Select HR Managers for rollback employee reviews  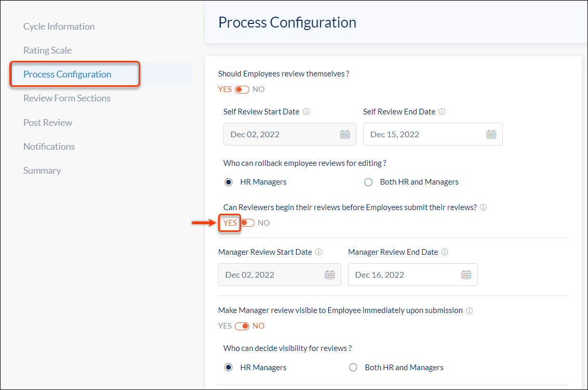[x=229, y=182]
